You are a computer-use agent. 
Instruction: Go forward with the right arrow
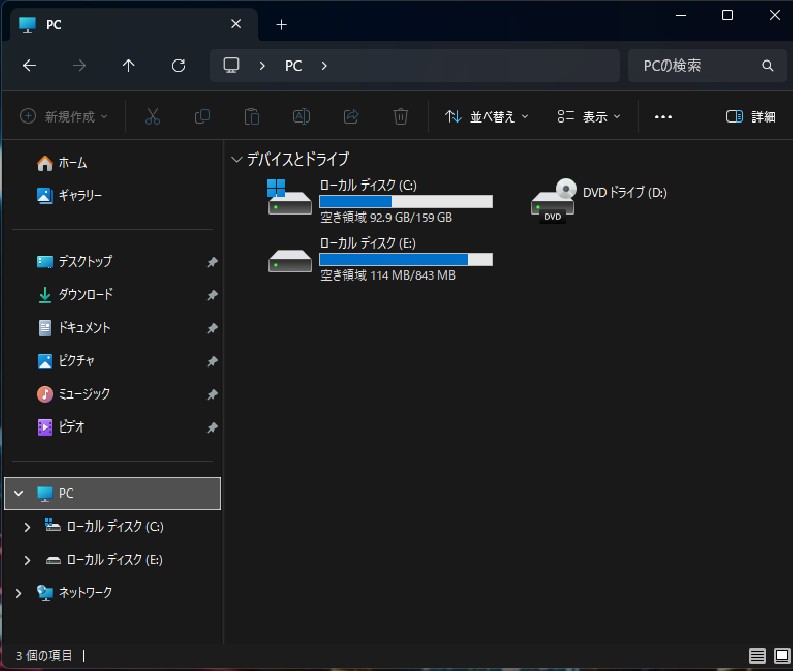click(79, 66)
